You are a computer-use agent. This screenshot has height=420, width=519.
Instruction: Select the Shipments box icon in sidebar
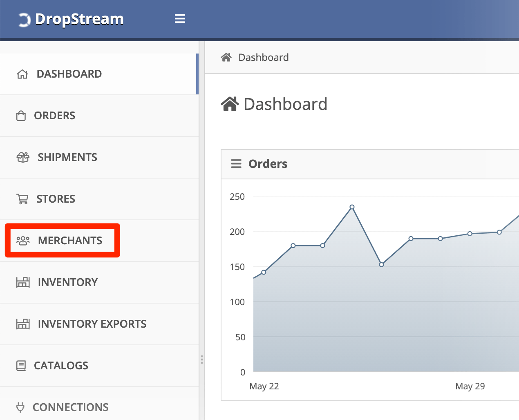pyautogui.click(x=23, y=157)
